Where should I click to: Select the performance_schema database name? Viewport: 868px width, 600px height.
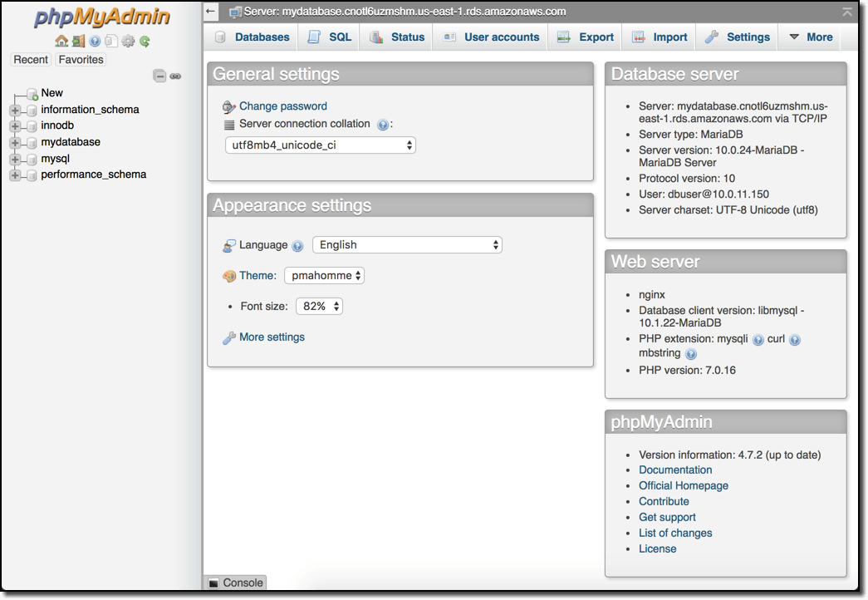point(94,174)
